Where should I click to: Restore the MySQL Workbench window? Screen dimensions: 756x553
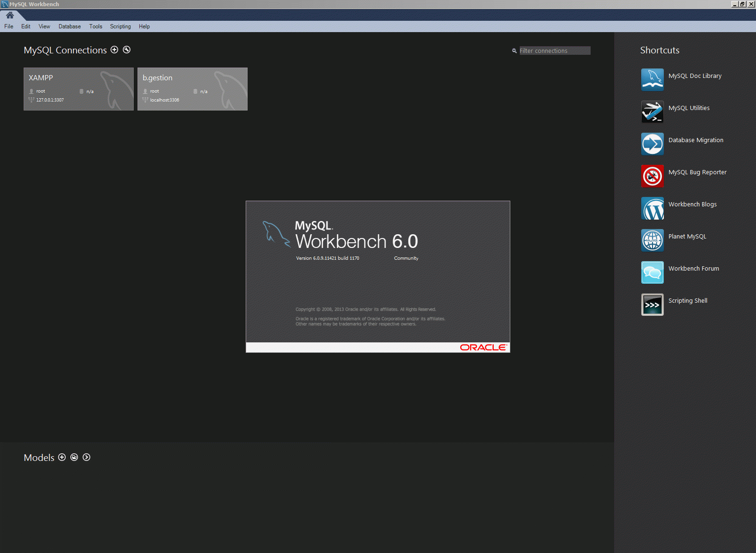[743, 4]
